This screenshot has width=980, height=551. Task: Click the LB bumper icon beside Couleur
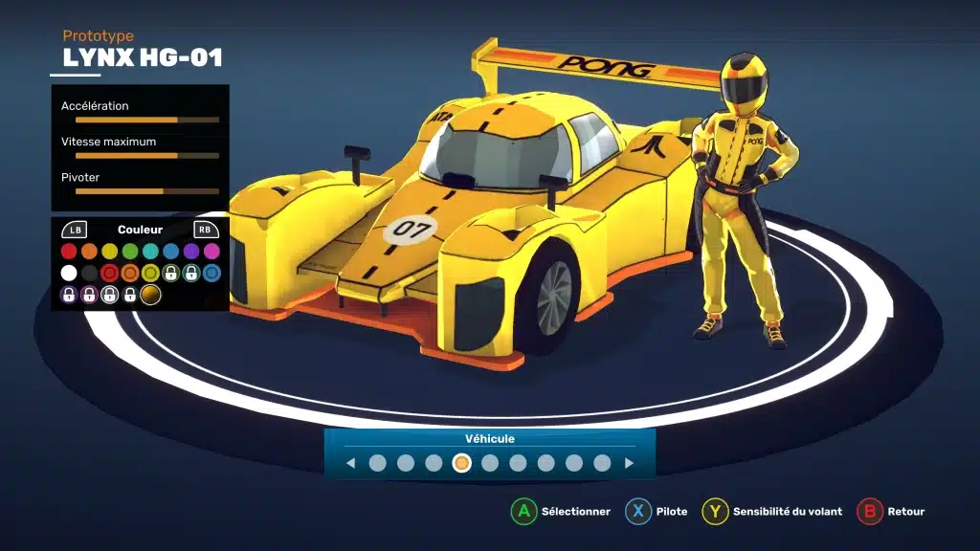pos(75,230)
